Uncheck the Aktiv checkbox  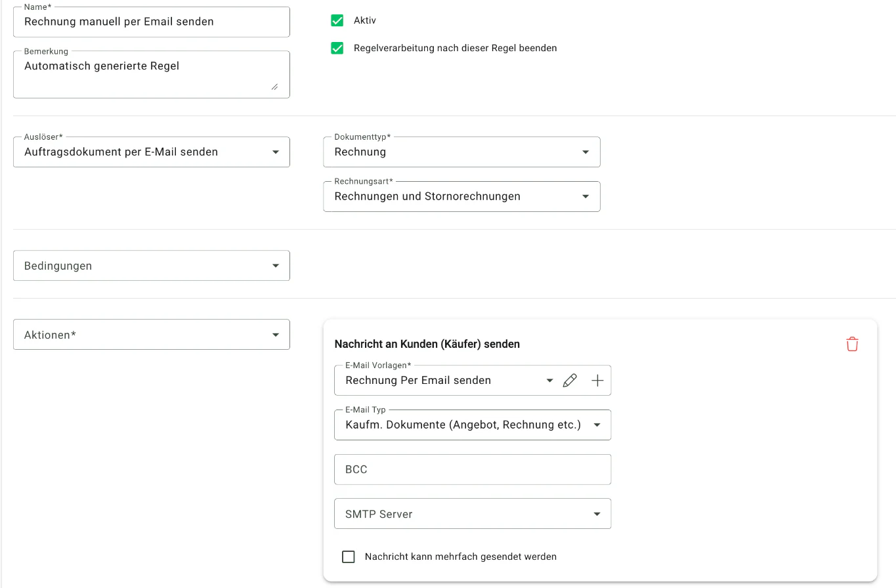337,20
